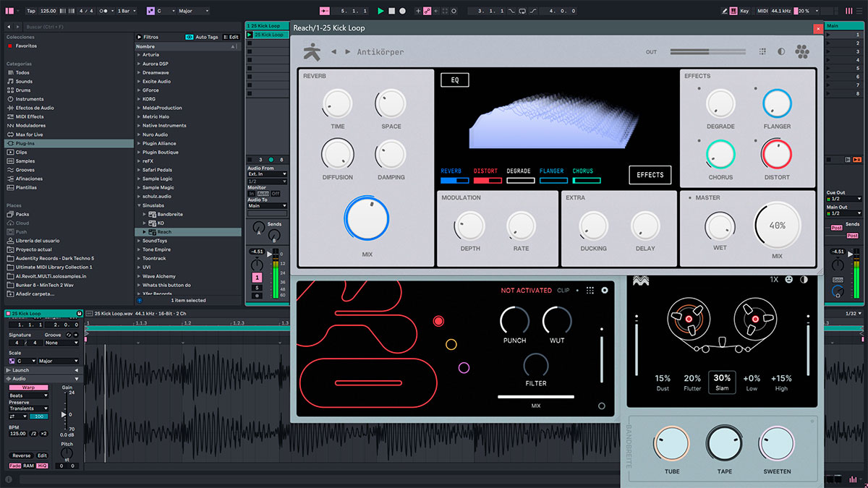Click the Reach master MIX 40% knob

pyautogui.click(x=778, y=226)
